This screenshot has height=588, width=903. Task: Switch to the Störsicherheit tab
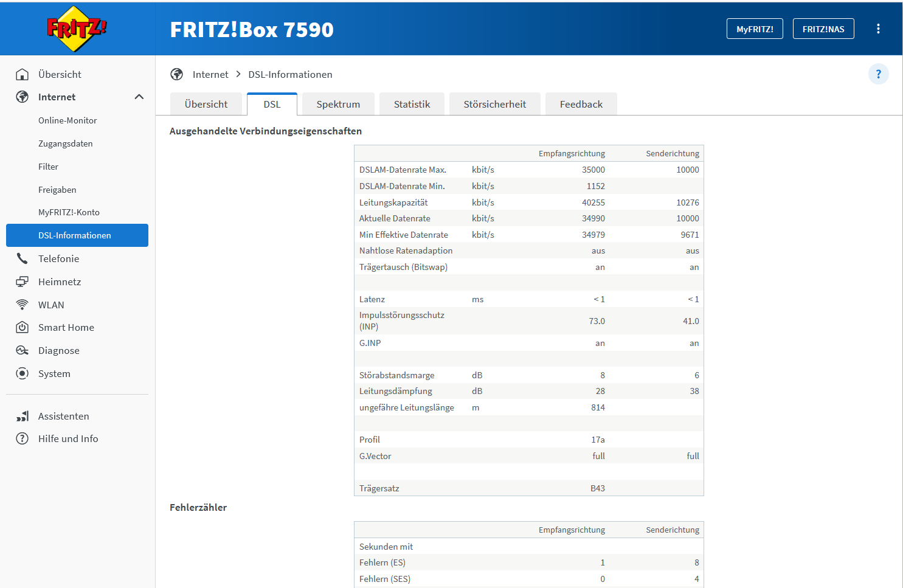pos(495,104)
